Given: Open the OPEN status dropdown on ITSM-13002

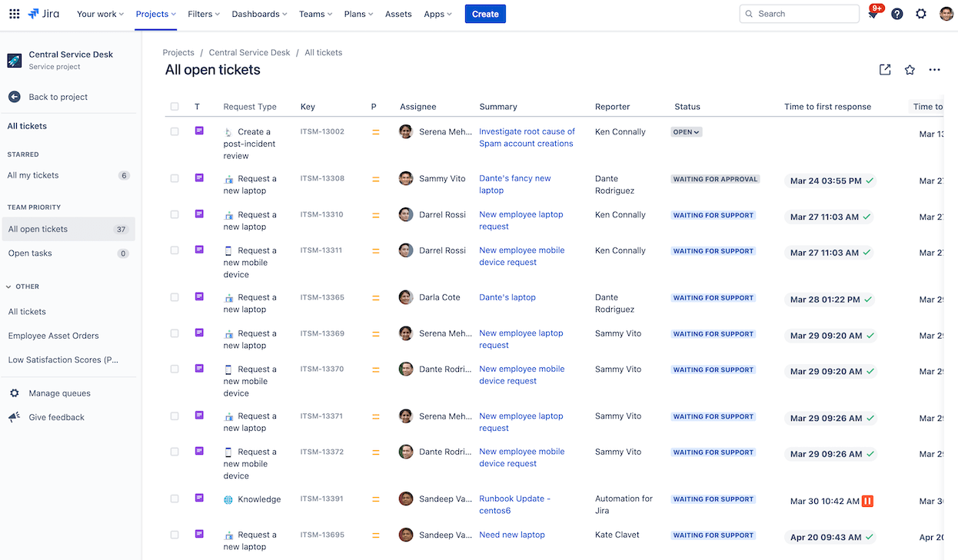Looking at the screenshot, I should (x=686, y=131).
